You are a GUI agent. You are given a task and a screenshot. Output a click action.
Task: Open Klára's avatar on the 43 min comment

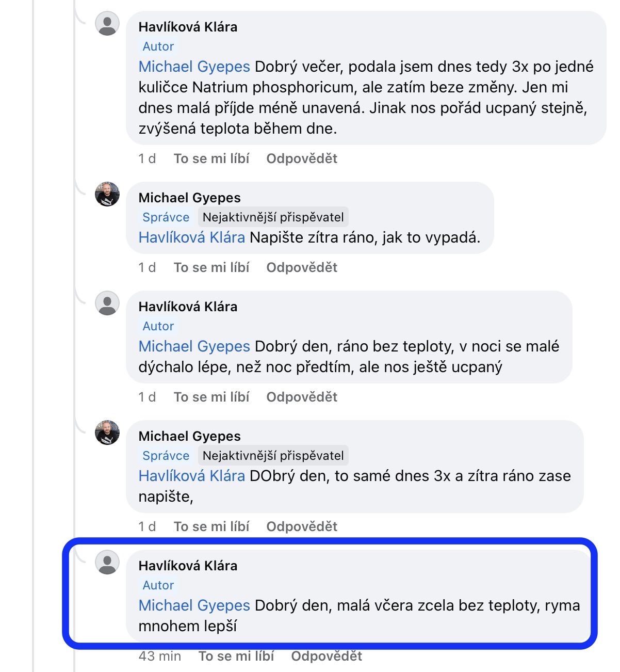(107, 563)
